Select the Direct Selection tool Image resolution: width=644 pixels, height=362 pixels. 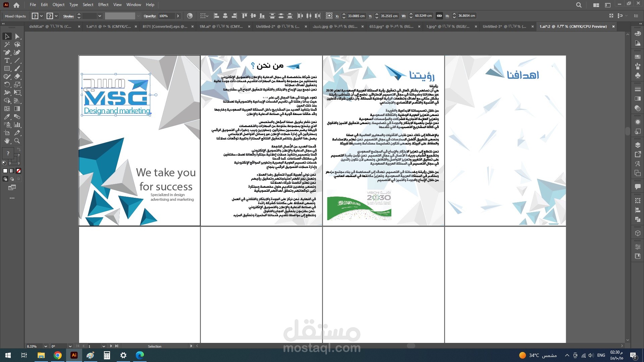(x=17, y=36)
